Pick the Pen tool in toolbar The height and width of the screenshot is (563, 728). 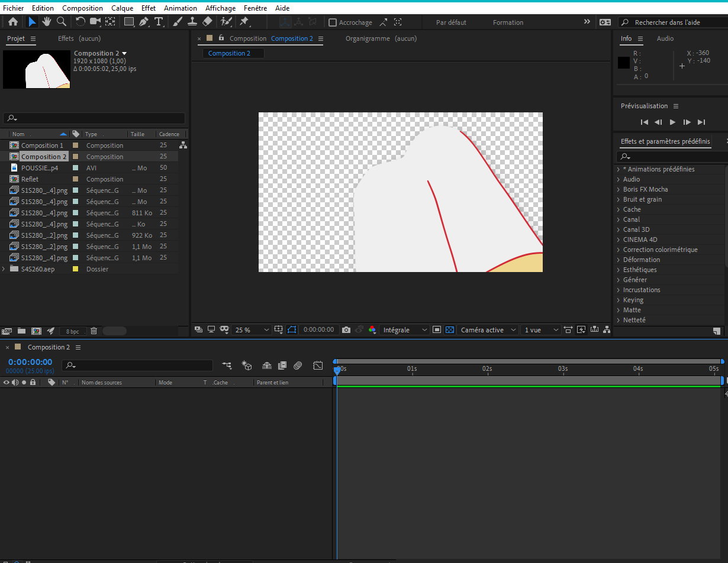coord(144,22)
